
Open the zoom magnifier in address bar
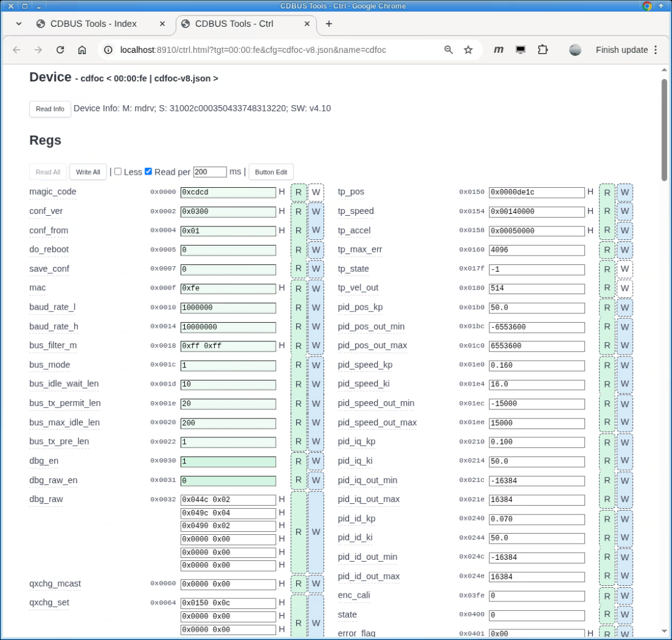point(448,50)
